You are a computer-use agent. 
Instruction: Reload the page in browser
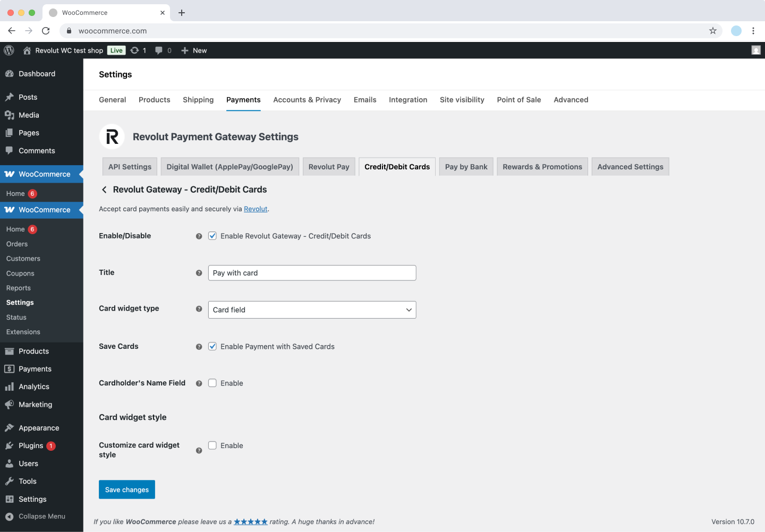click(46, 31)
